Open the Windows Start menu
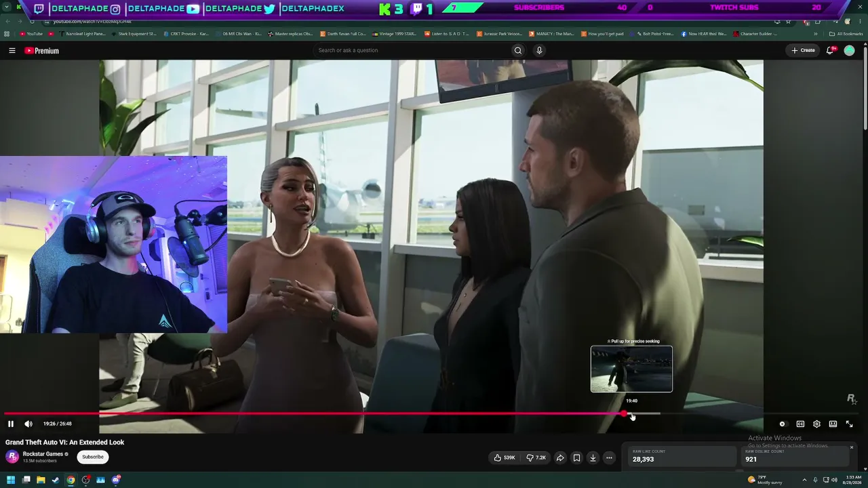The width and height of the screenshot is (868, 488). coord(11,480)
